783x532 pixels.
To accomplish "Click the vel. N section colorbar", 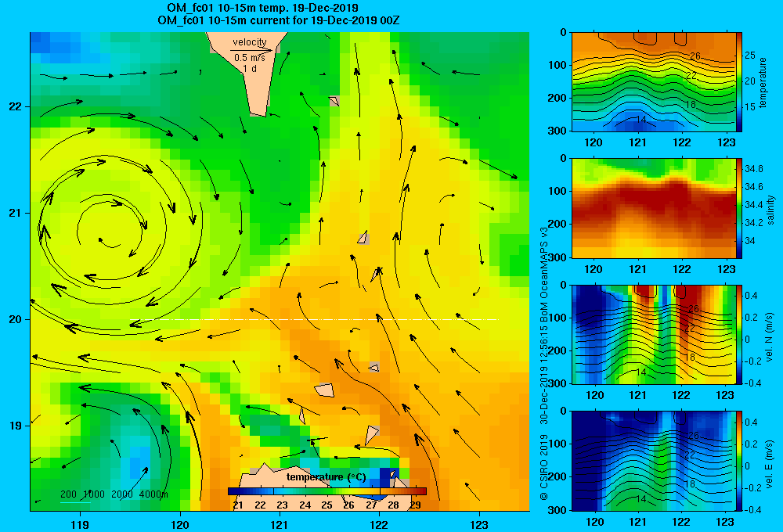I will point(739,334).
